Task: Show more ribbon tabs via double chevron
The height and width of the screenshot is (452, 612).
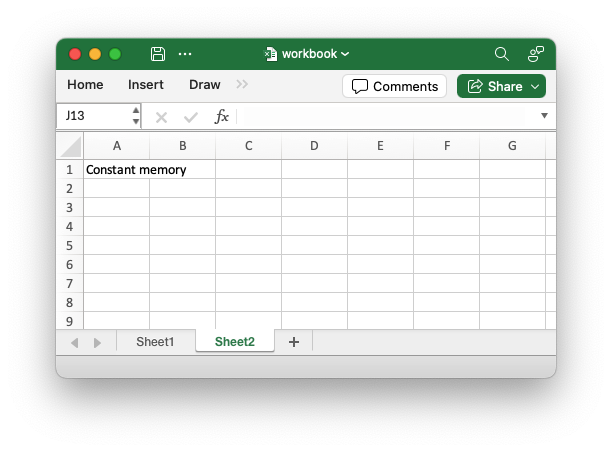Action: pyautogui.click(x=242, y=85)
